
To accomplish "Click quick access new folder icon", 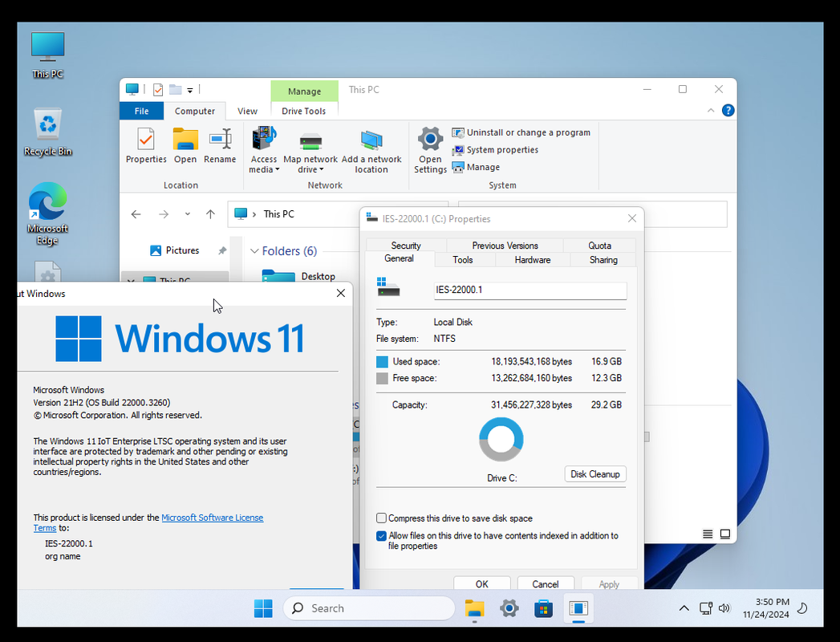I will point(175,90).
